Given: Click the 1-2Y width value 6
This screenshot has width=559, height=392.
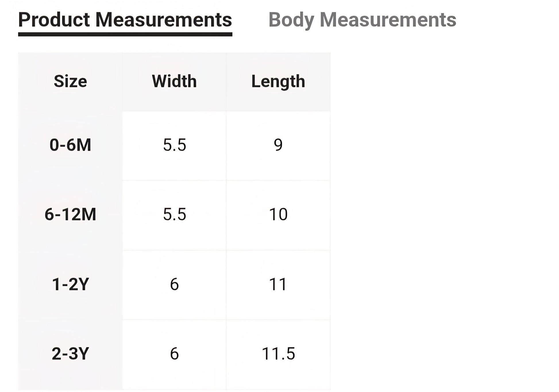Looking at the screenshot, I should (x=174, y=284).
